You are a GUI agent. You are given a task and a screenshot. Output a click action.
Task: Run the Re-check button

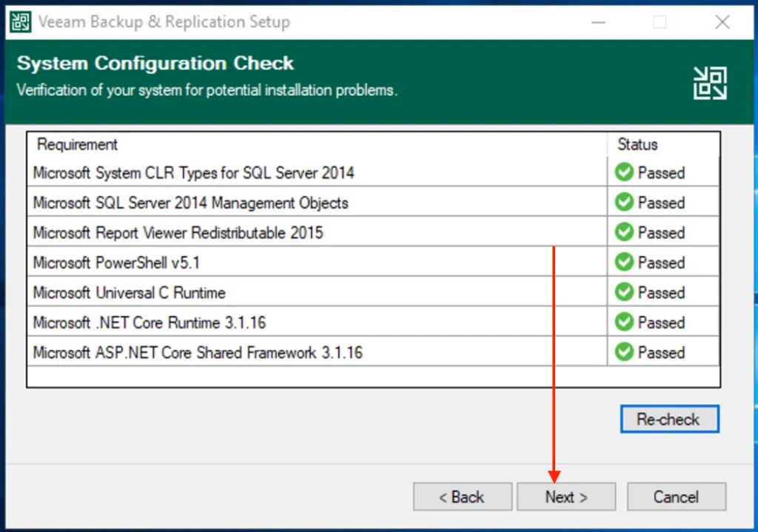669,419
